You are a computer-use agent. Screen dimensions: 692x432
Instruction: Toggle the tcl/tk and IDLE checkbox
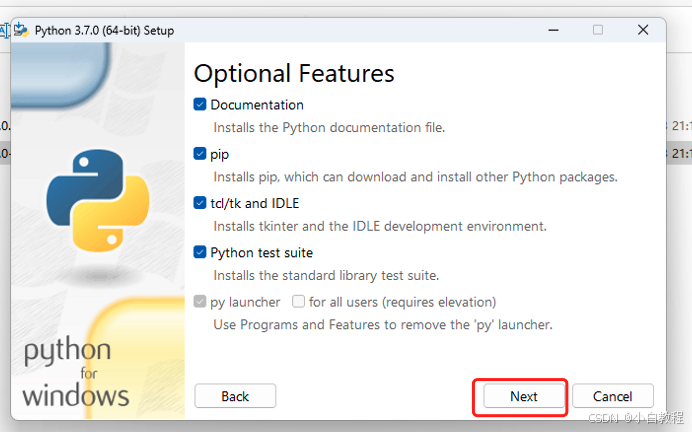coord(200,203)
